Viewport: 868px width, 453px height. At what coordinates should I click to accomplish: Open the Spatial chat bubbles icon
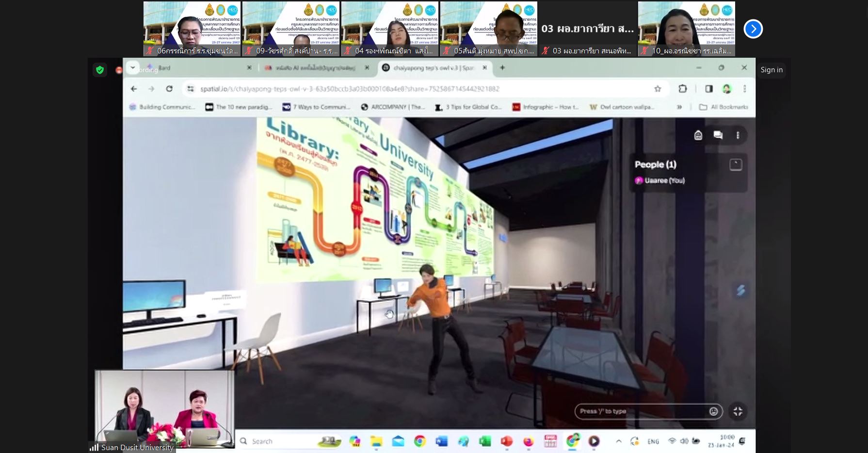[x=718, y=135]
